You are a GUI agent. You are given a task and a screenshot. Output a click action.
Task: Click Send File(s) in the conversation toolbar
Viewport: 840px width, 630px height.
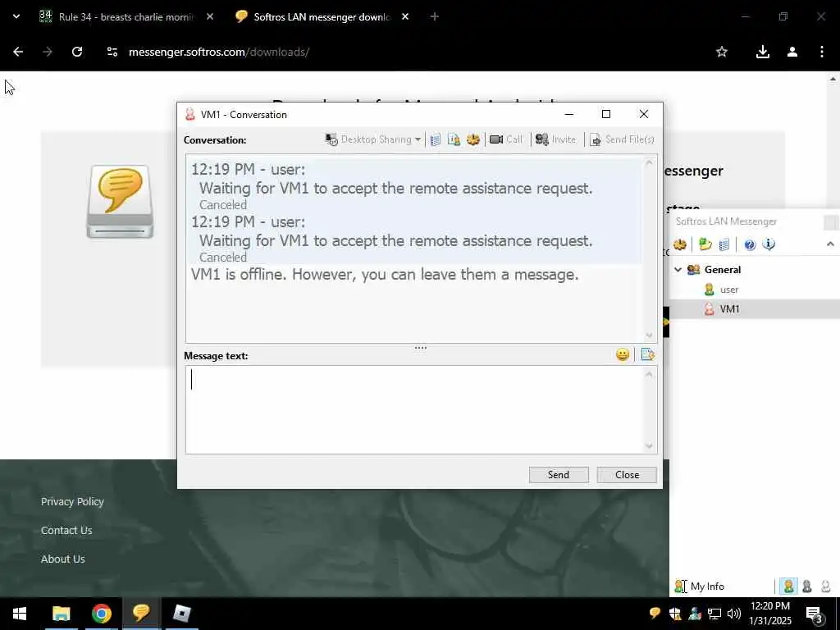[622, 139]
